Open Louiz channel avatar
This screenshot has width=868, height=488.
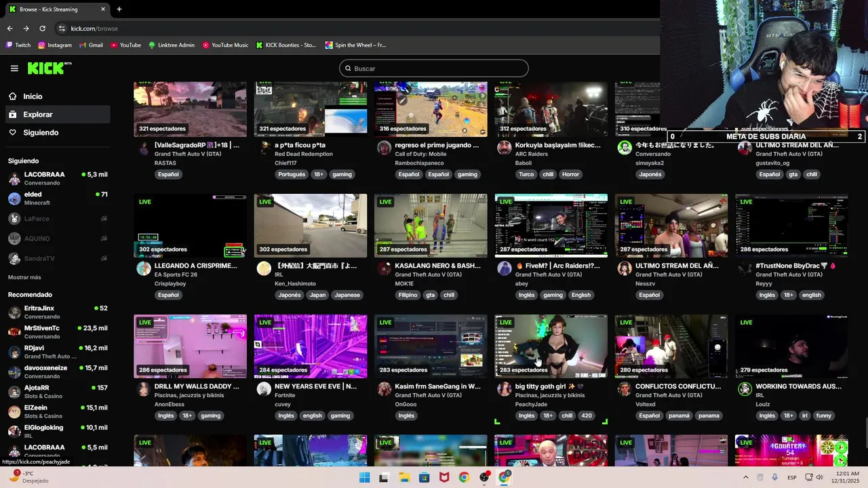pyautogui.click(x=745, y=389)
